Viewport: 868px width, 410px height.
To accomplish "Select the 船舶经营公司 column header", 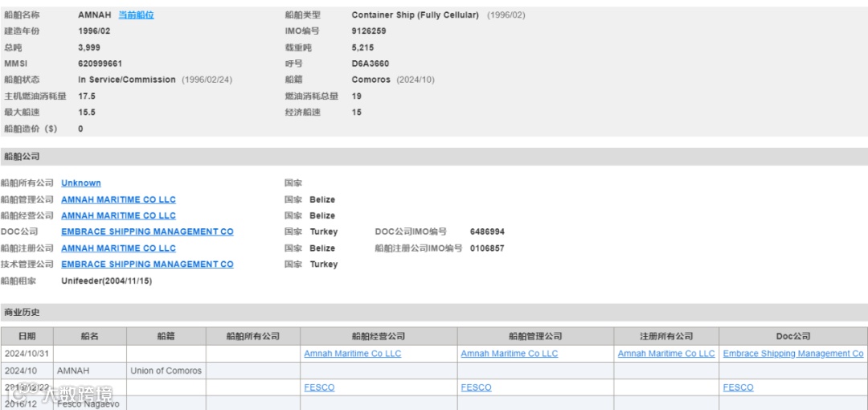I will point(379,336).
